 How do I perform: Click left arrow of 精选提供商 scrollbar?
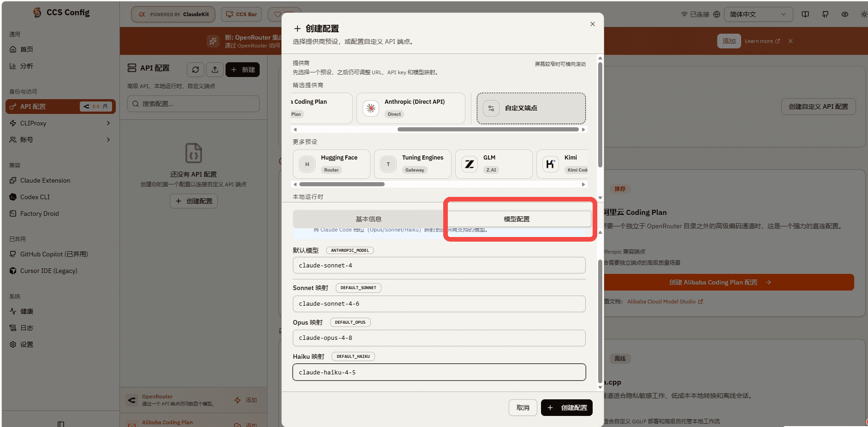(295, 130)
